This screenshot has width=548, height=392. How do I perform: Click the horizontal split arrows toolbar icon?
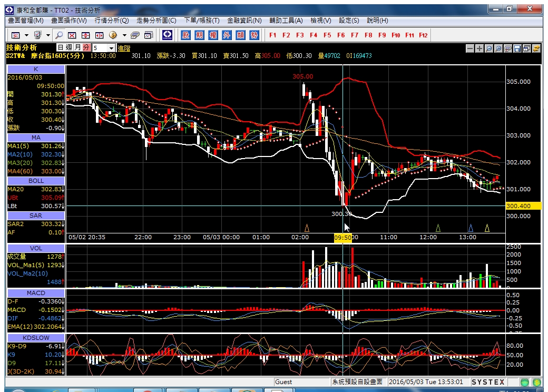[x=99, y=35]
